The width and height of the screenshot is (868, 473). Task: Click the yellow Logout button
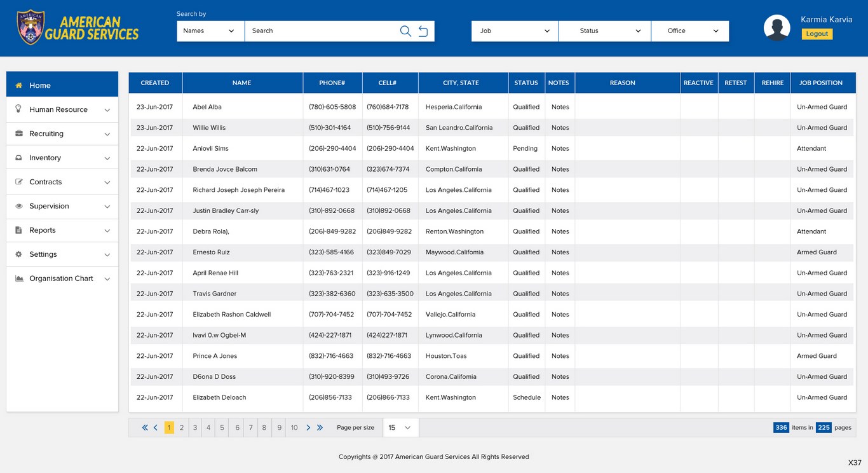817,34
